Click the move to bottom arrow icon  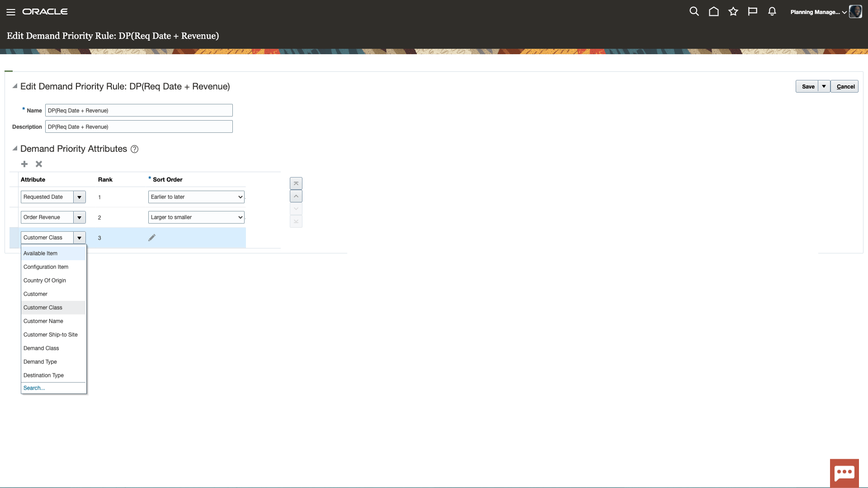pos(296,221)
